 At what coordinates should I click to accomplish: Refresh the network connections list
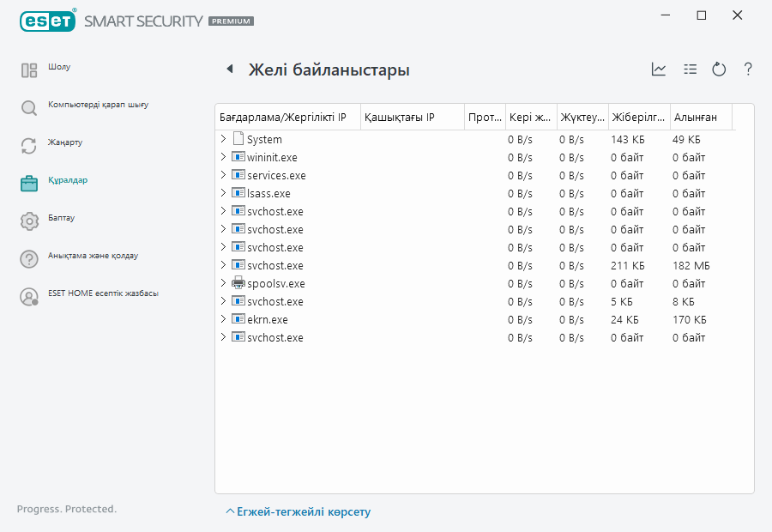coord(719,70)
